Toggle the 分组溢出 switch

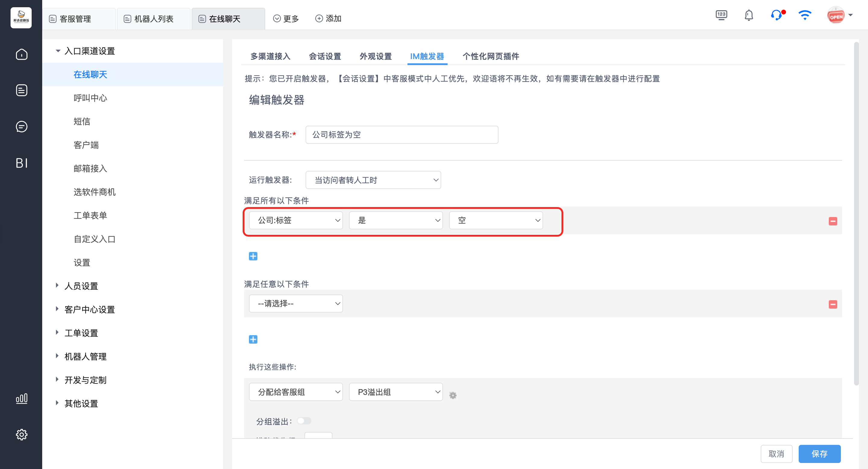pos(304,421)
